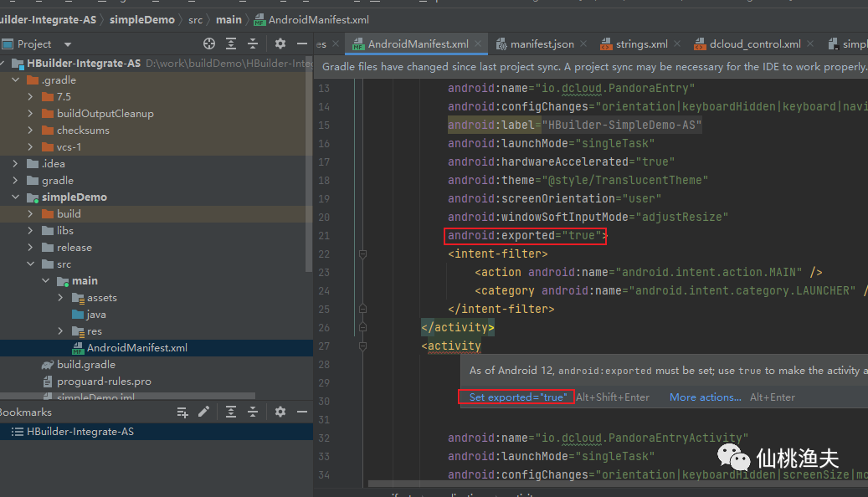Click the <intent-filter> opening tag
Viewport: 868px width, 497px height.
pyautogui.click(x=498, y=254)
